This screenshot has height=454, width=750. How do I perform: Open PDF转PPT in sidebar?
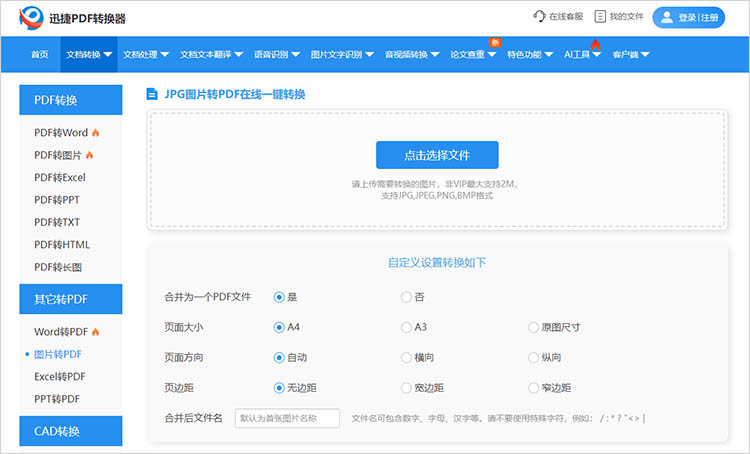coord(57,199)
